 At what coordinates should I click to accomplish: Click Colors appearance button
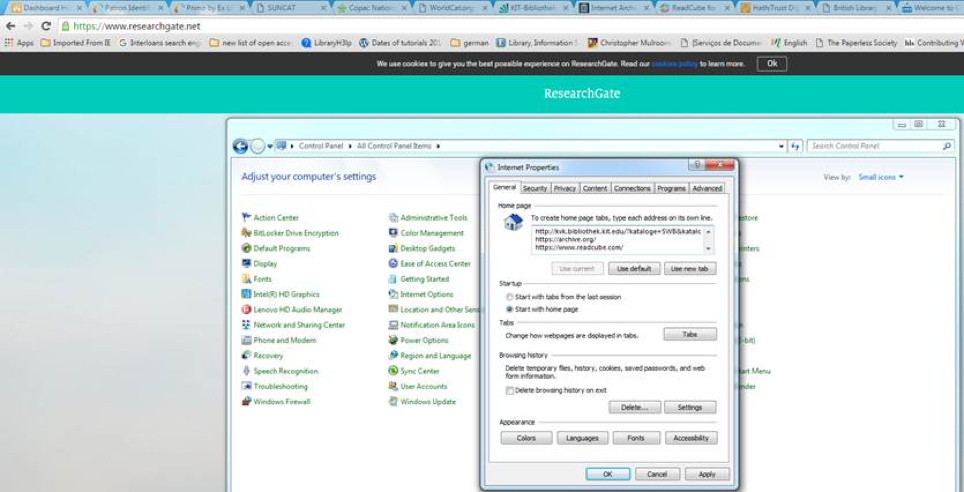526,438
